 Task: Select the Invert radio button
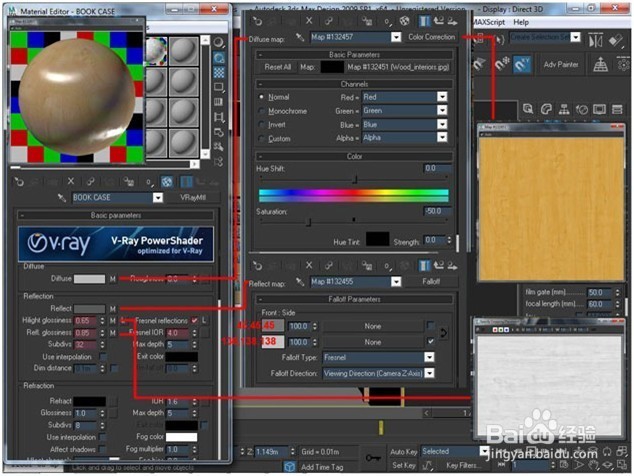click(261, 125)
